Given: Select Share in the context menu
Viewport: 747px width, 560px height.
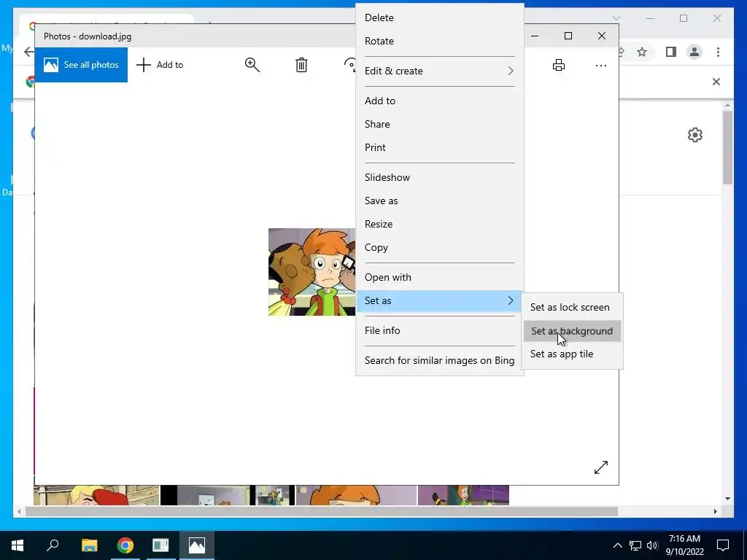Looking at the screenshot, I should [x=439, y=124].
